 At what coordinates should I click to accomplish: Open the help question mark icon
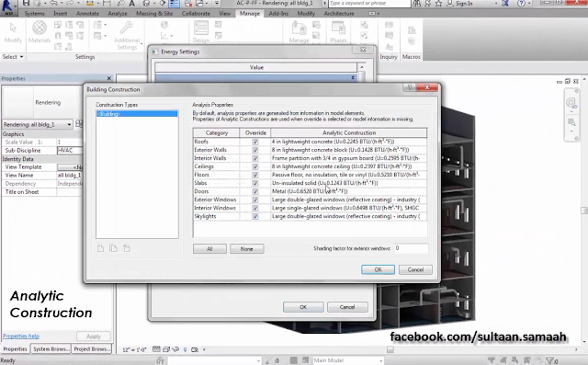(x=521, y=4)
